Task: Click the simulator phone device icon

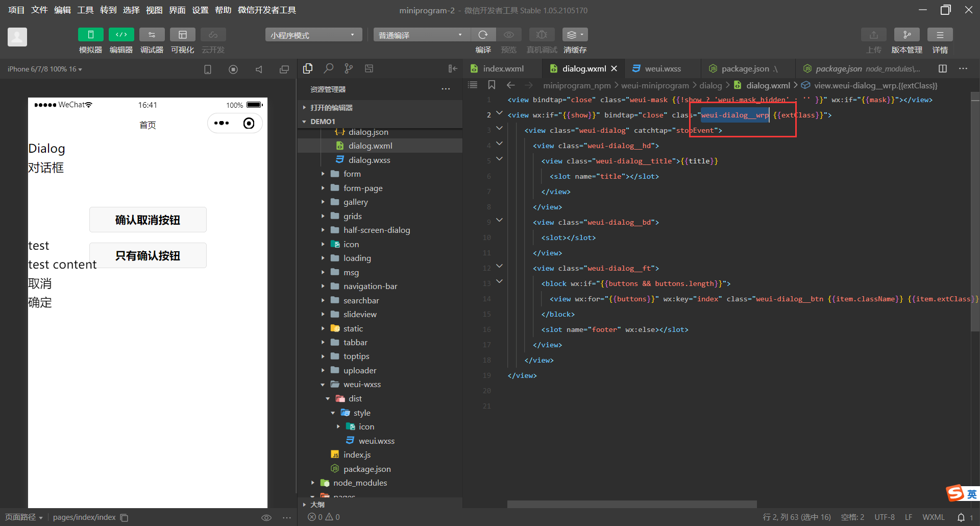Action: click(208, 69)
